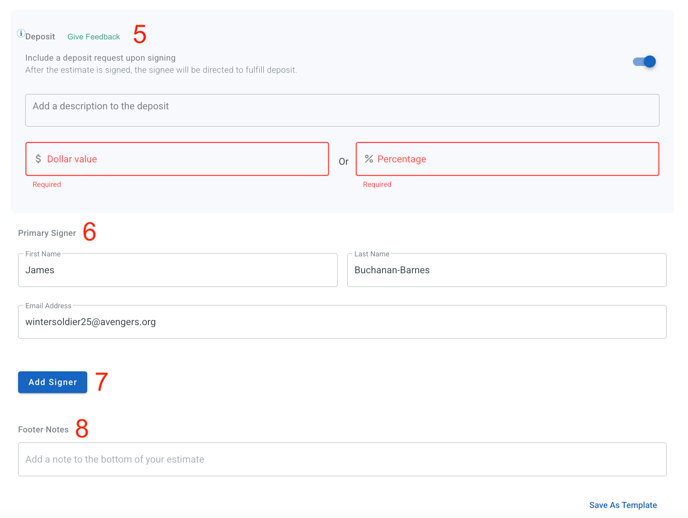Open the Give Feedback link
This screenshot has width=688, height=518.
[93, 37]
